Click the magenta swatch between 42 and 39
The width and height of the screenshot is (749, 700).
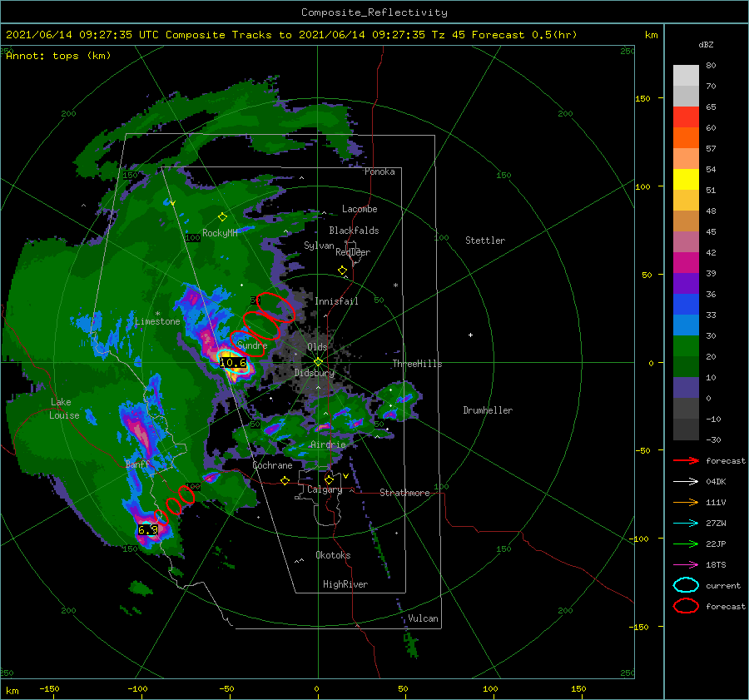coord(686,263)
